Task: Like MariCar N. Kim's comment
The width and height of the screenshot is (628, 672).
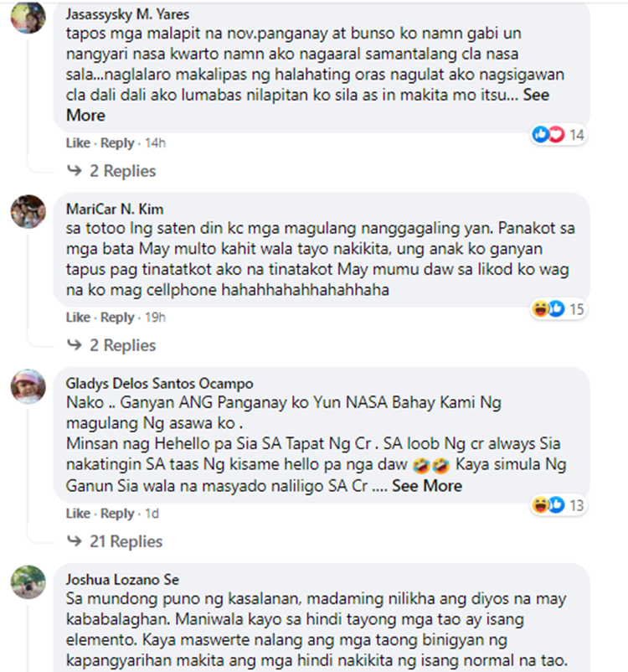Action: pyautogui.click(x=78, y=317)
